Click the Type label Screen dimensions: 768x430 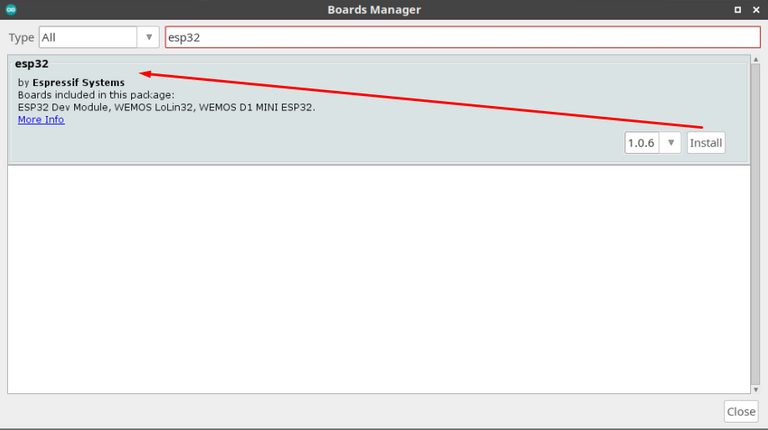coord(21,38)
